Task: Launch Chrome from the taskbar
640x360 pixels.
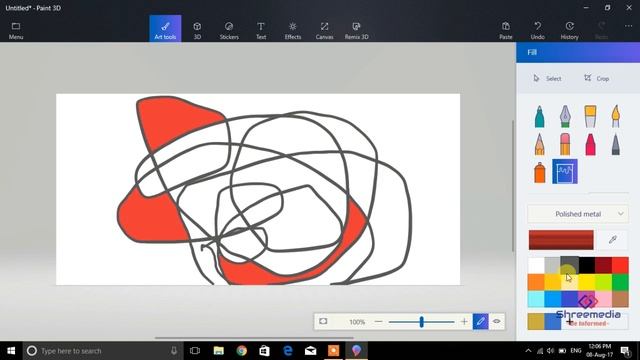Action: (x=242, y=351)
